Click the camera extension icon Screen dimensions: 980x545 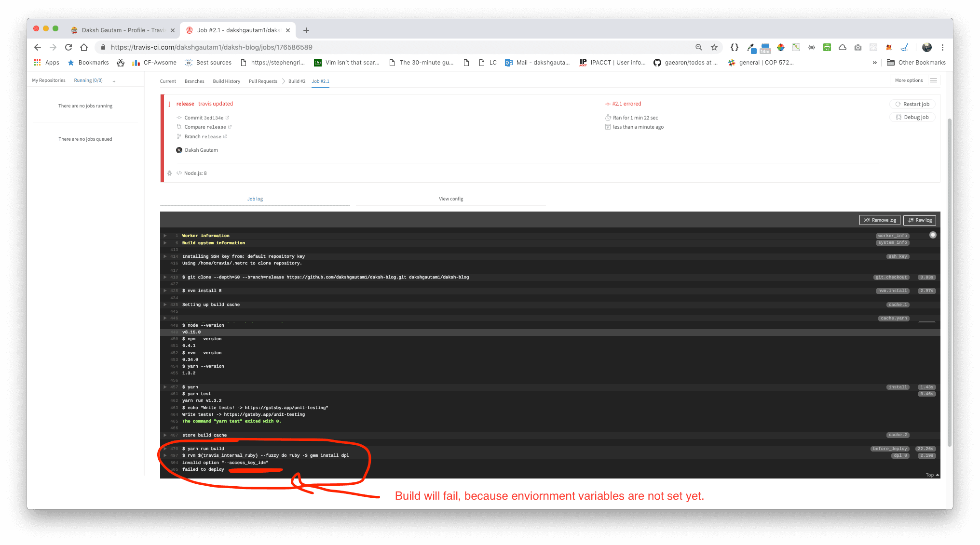click(858, 47)
